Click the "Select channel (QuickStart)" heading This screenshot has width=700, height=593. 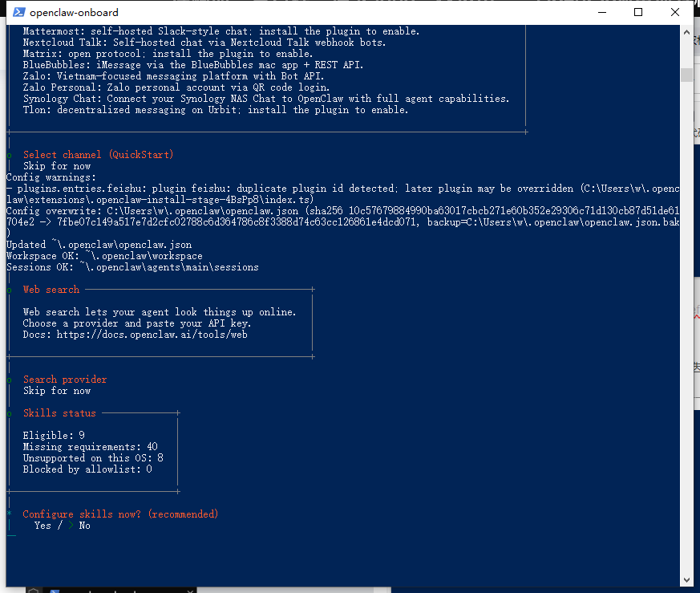[98, 155]
